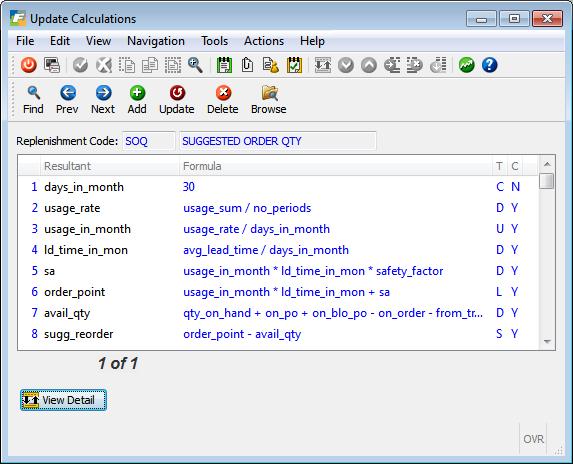This screenshot has width=573, height=464.
Task: Click the magnifier zoom toolbar icon
Action: point(195,65)
